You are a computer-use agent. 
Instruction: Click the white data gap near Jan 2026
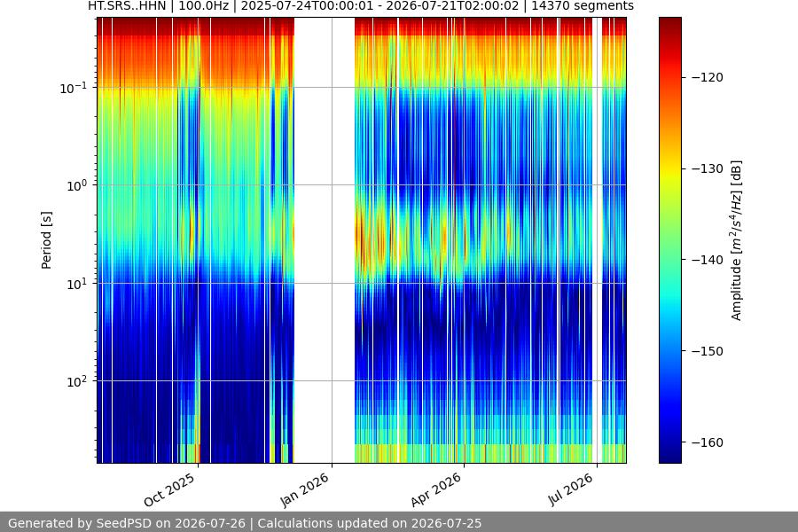pos(325,240)
